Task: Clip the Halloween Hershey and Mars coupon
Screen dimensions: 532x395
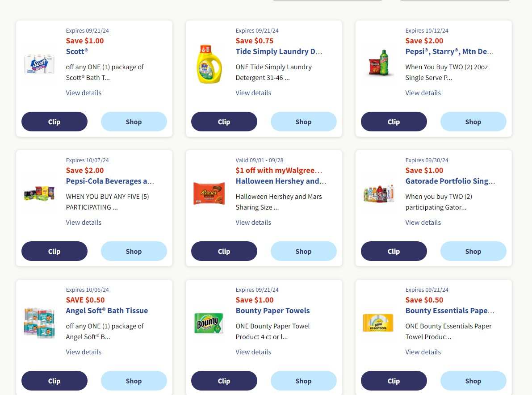Action: [224, 251]
